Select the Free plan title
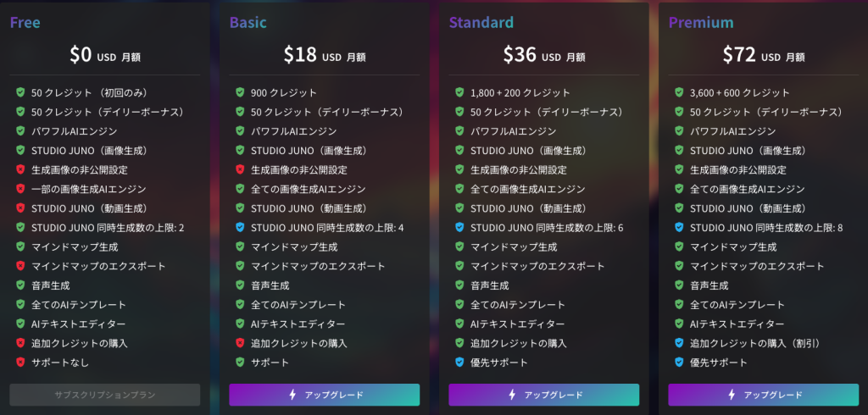 (25, 23)
